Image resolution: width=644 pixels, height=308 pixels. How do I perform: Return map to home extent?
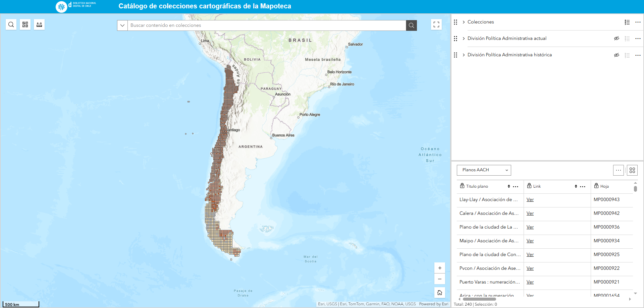point(439,293)
